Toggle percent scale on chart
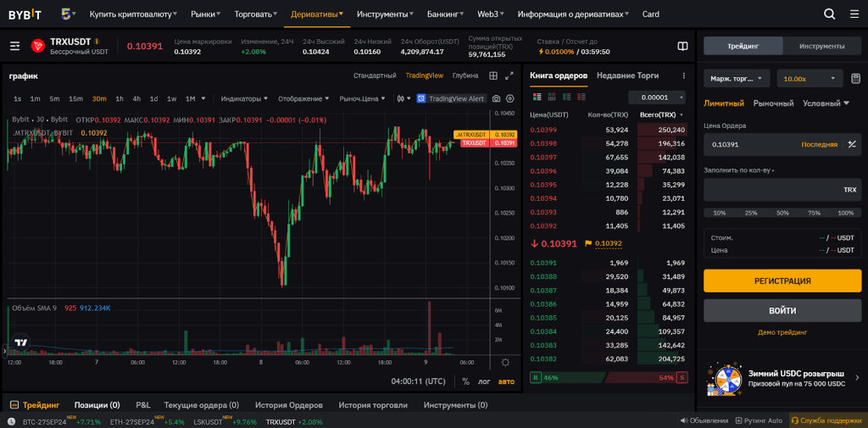 coord(465,381)
